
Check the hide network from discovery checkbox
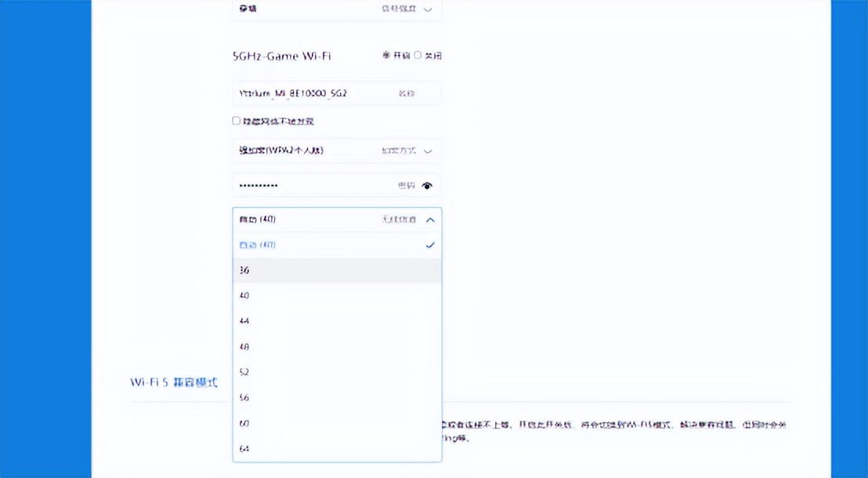tap(236, 121)
